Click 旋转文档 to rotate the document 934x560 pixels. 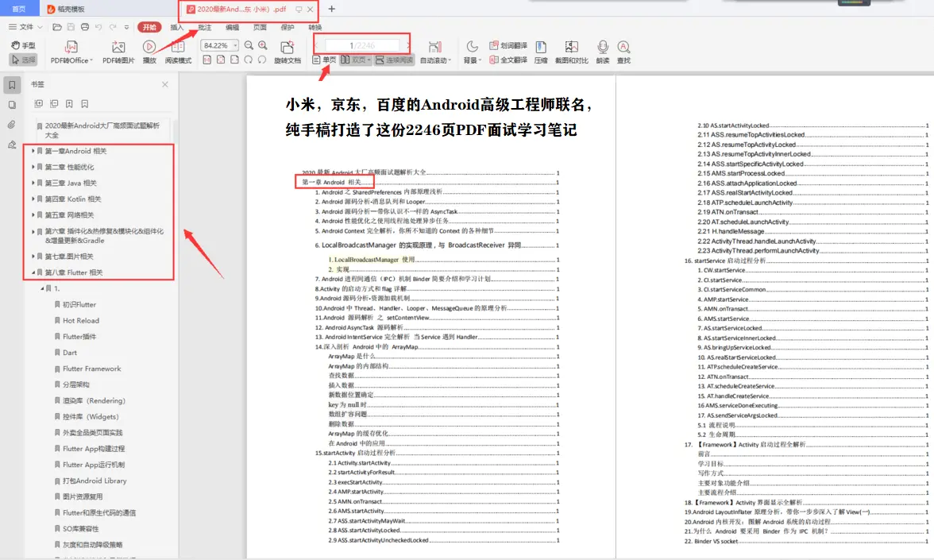[288, 52]
